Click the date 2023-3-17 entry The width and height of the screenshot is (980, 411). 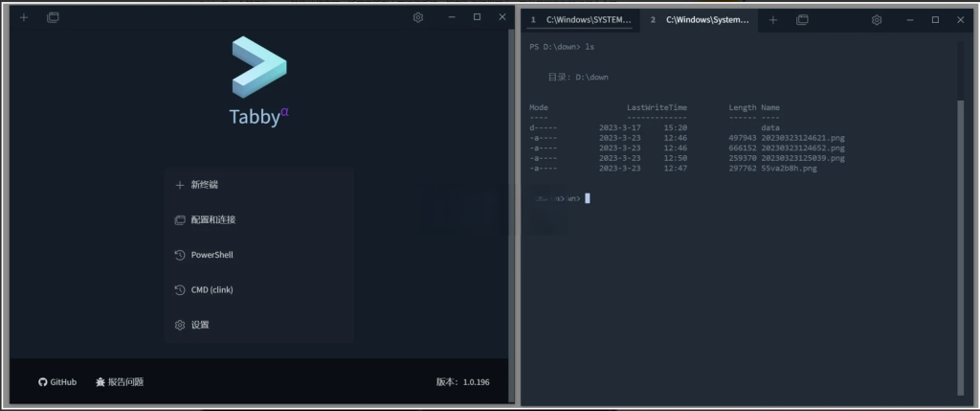[x=620, y=127]
